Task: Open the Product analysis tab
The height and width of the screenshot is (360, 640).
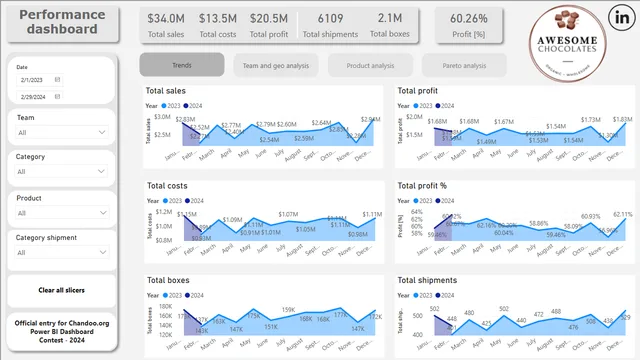Action: [x=370, y=65]
